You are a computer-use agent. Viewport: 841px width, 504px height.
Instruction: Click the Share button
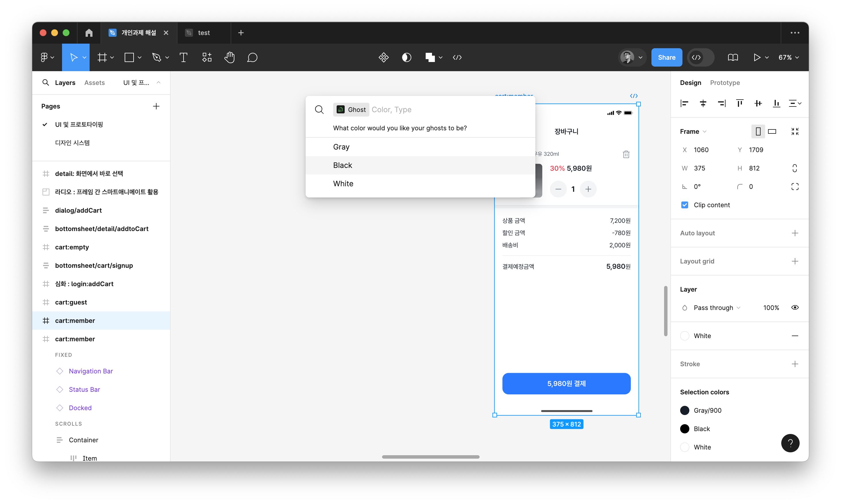[666, 57]
